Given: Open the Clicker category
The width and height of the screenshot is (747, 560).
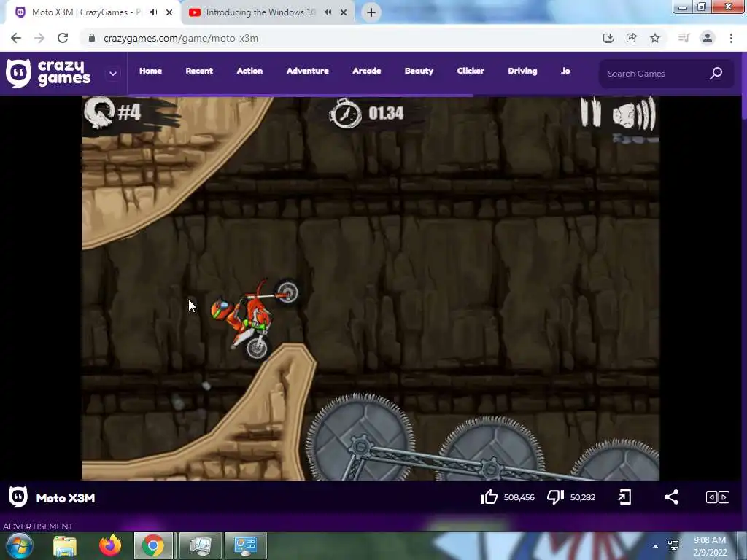Looking at the screenshot, I should (471, 71).
